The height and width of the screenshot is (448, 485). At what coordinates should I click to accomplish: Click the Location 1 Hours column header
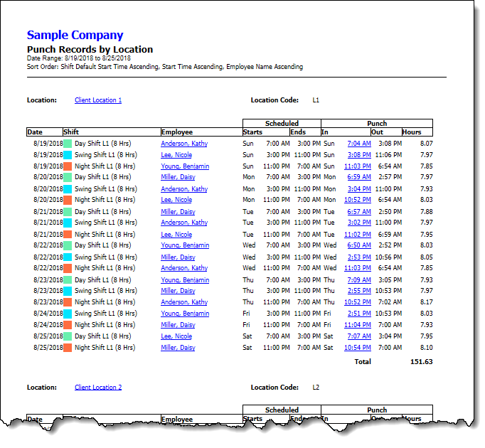(417, 132)
